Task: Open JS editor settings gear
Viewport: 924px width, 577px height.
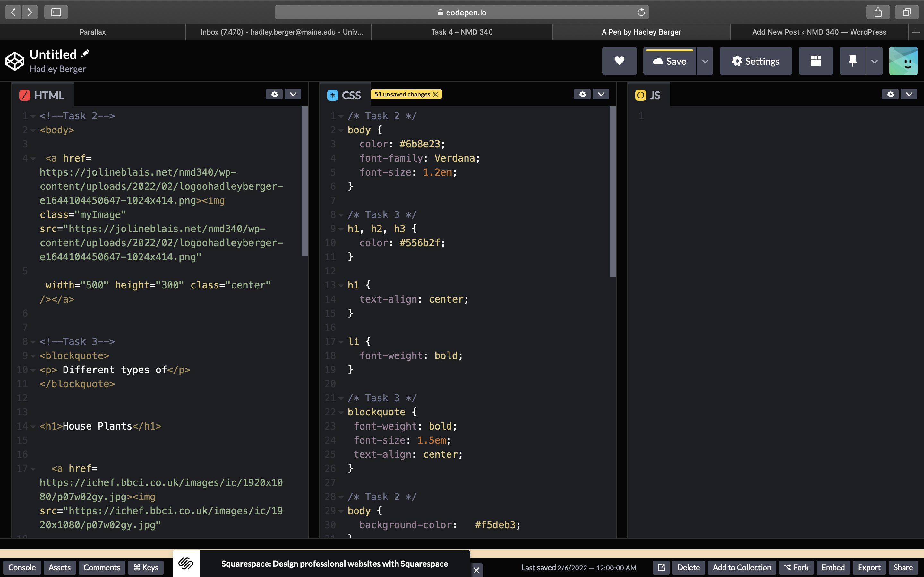Action: 890,94
